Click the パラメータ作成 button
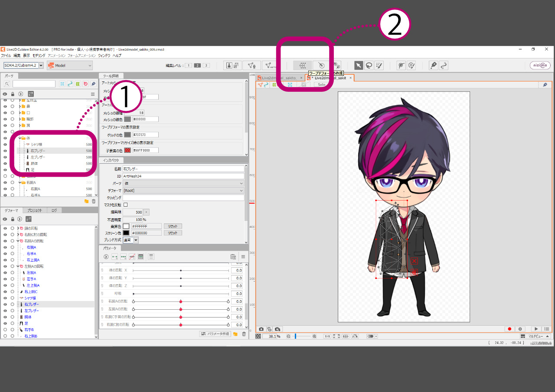The height and width of the screenshot is (392, 555). (x=215, y=334)
